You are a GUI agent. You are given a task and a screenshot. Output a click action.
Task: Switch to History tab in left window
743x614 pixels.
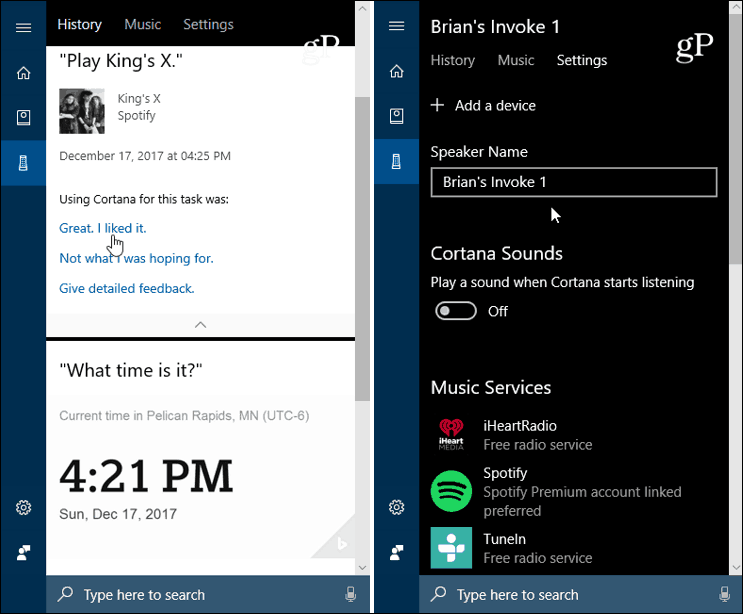click(x=80, y=24)
